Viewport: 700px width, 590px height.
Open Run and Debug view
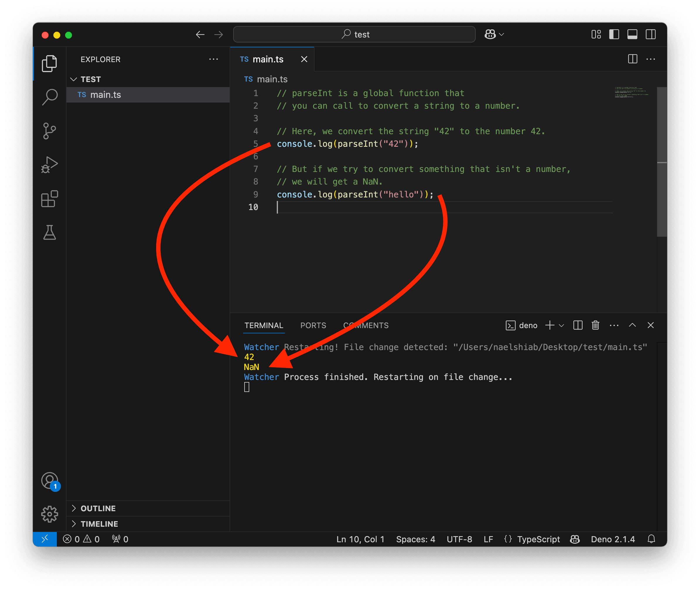click(x=49, y=165)
